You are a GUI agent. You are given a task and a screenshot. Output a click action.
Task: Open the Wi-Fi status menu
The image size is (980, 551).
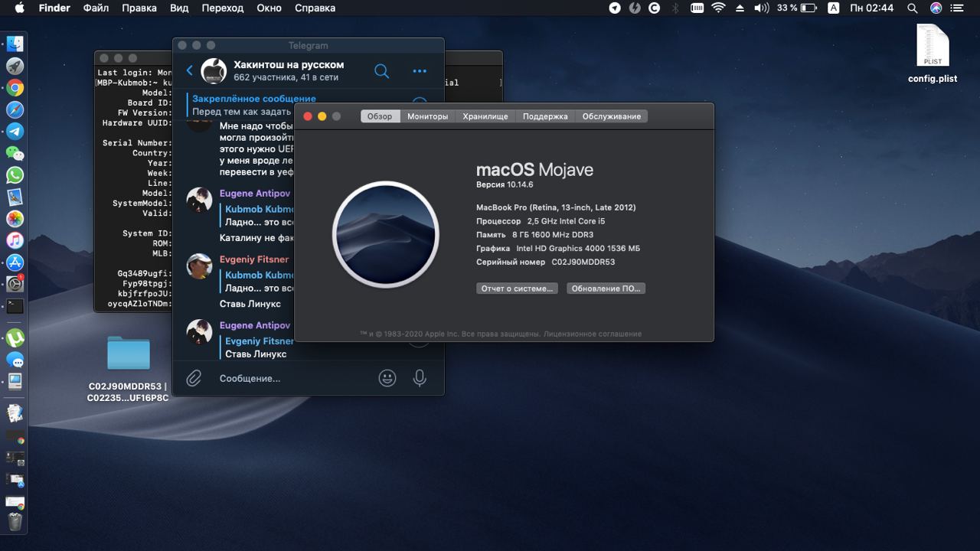(718, 8)
